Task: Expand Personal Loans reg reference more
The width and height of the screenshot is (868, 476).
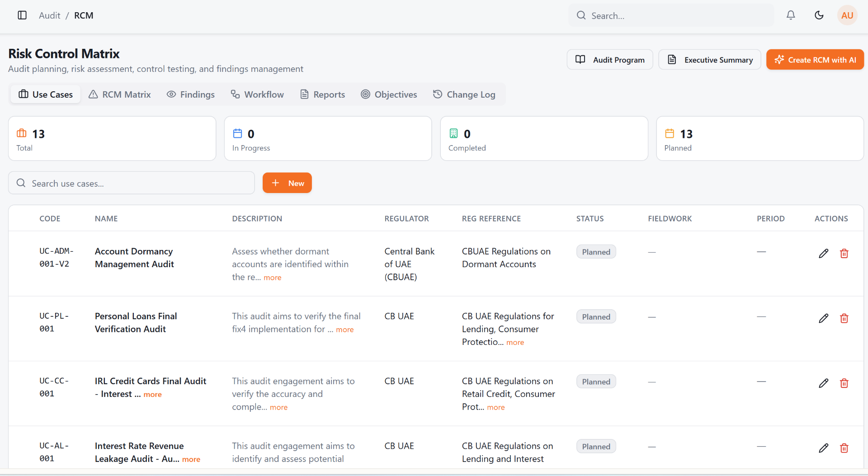Action: pyautogui.click(x=515, y=343)
